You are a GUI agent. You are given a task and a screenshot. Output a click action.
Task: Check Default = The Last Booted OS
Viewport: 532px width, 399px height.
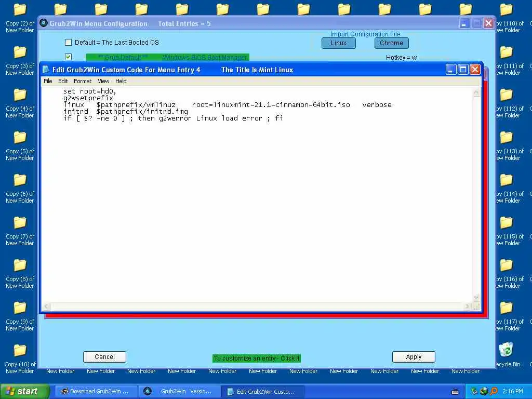point(68,43)
